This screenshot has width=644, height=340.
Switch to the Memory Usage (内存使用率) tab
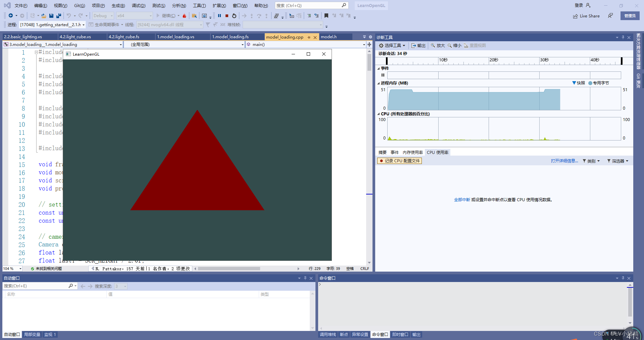413,152
